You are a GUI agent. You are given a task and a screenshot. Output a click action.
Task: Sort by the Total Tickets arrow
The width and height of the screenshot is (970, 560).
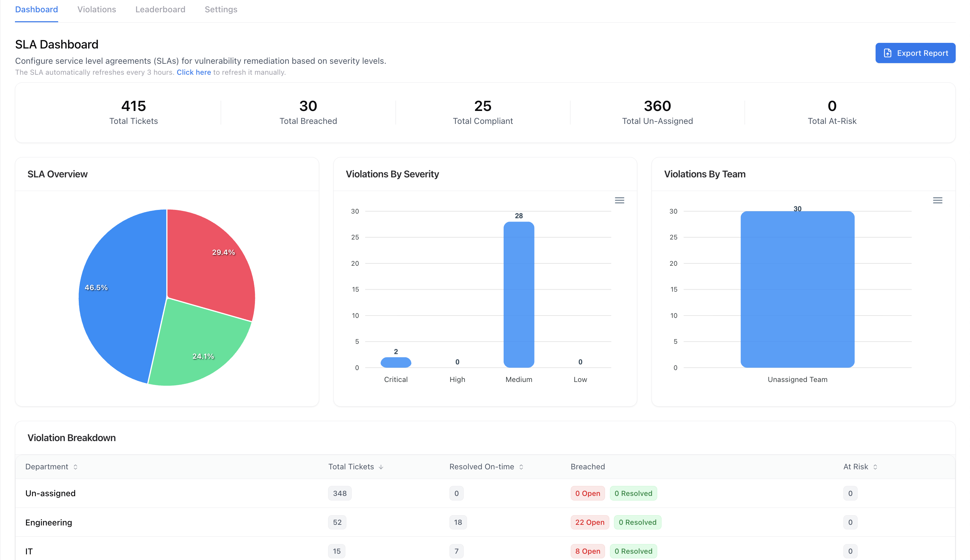[x=381, y=467]
